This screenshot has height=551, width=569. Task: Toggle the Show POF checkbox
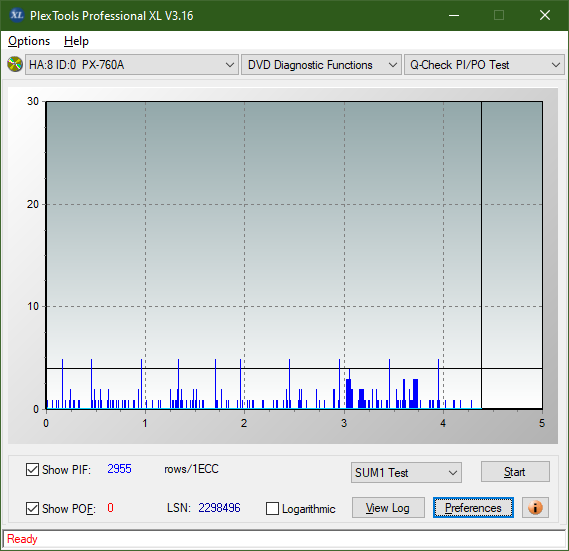pyautogui.click(x=32, y=508)
